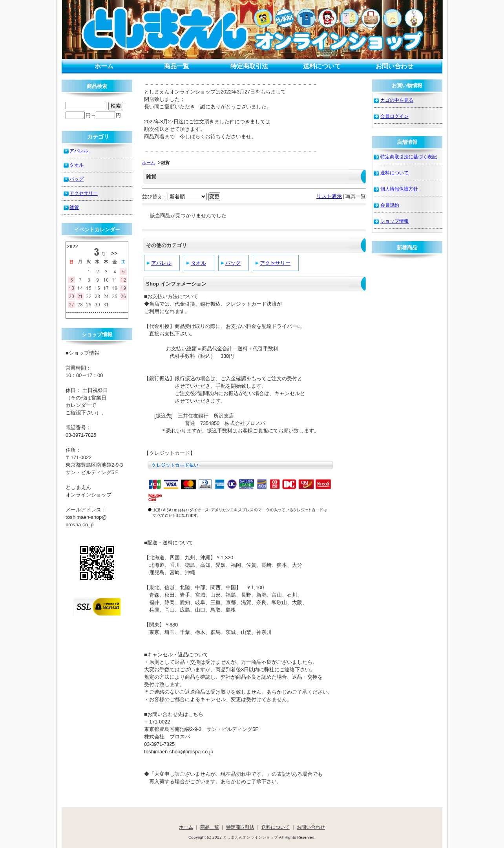
Task: Open the バッグ category in the left sidebar
Action: tap(77, 179)
